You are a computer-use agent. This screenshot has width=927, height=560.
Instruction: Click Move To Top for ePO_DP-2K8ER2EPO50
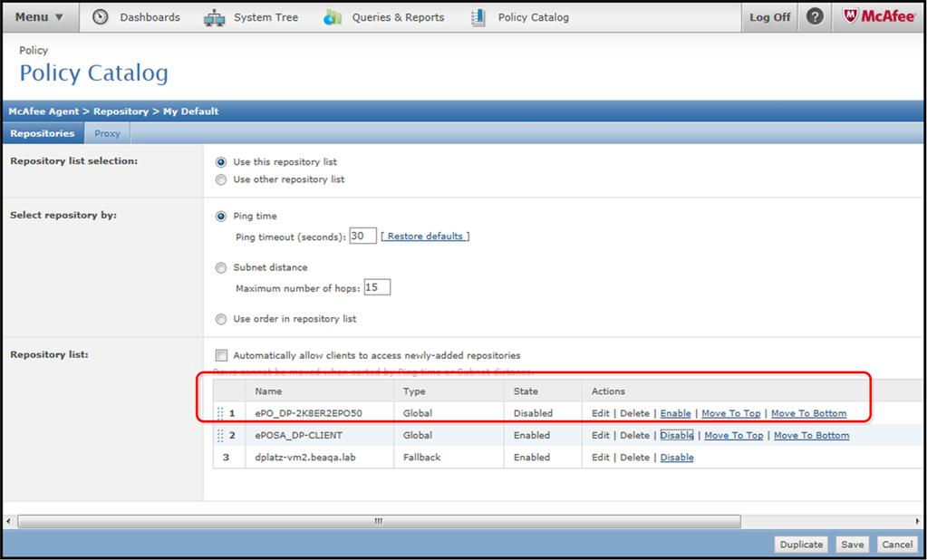(730, 413)
